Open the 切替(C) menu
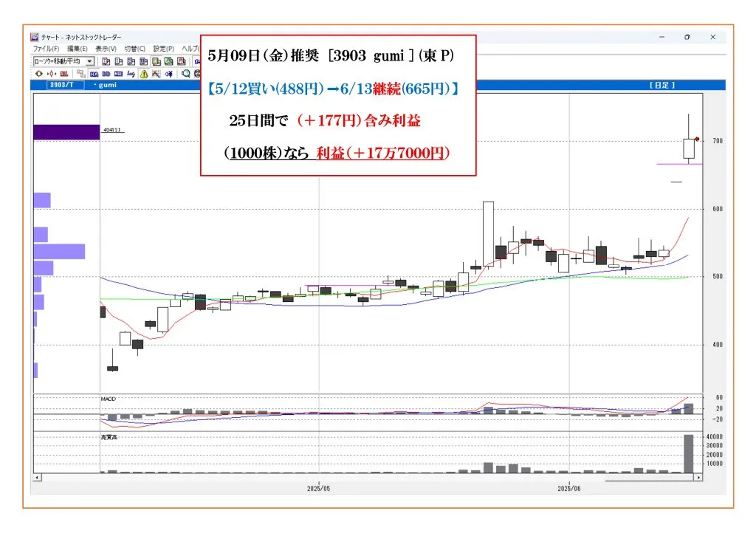Viewport: 756px width, 536px height. (x=134, y=49)
